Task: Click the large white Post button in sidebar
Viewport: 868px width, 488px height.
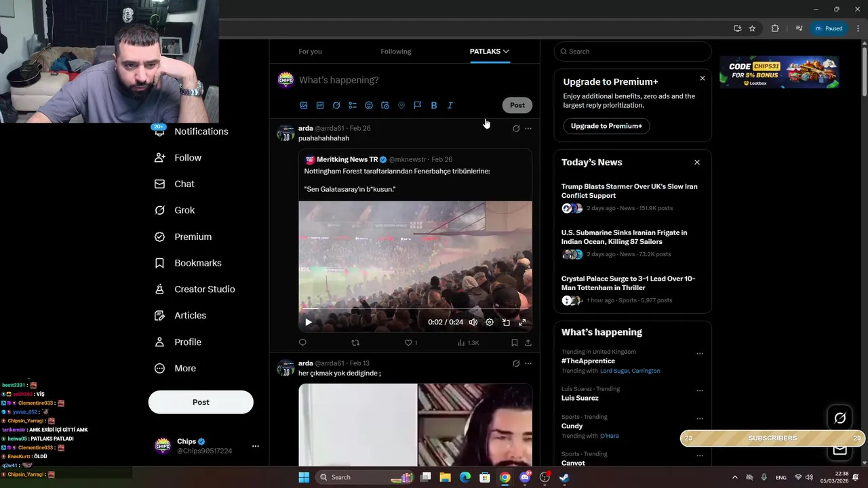Action: [x=201, y=402]
